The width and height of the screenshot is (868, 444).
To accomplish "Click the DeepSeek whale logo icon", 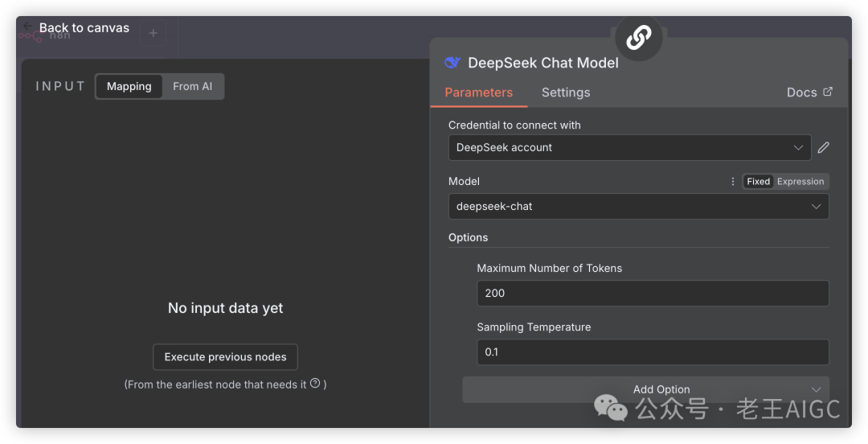I will pyautogui.click(x=452, y=63).
